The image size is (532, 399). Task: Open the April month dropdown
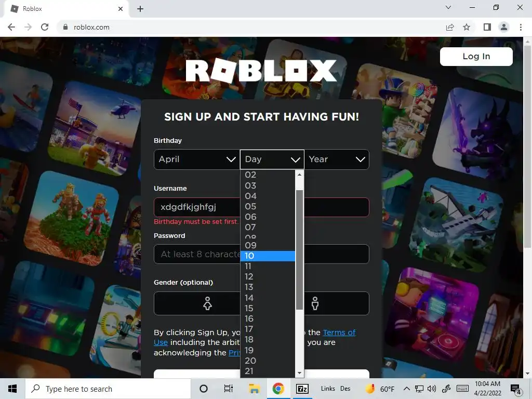click(x=197, y=159)
